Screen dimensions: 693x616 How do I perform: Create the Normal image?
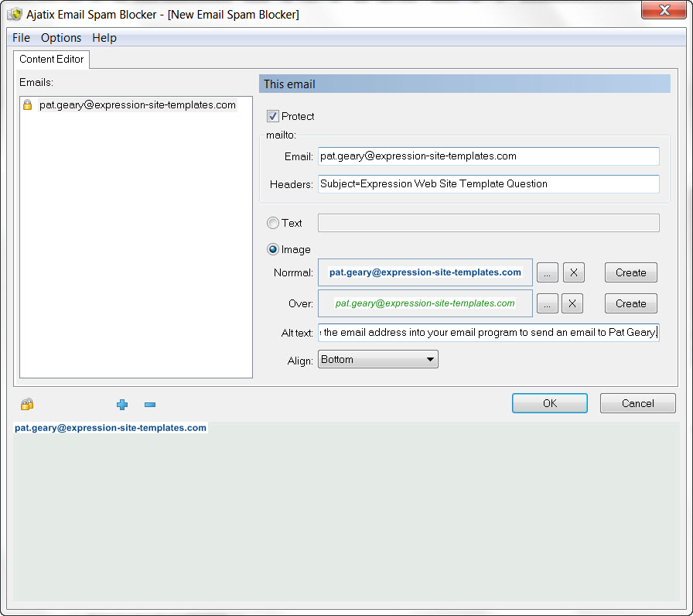pos(630,272)
